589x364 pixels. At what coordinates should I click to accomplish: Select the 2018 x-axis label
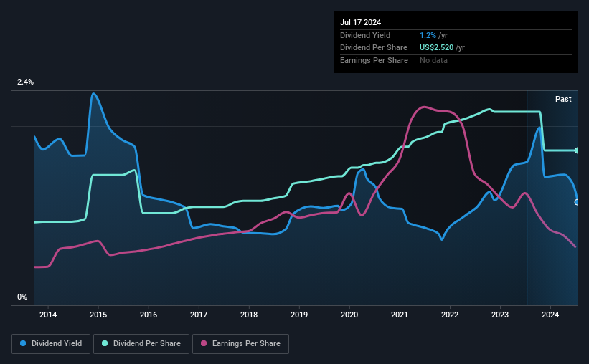(x=249, y=315)
